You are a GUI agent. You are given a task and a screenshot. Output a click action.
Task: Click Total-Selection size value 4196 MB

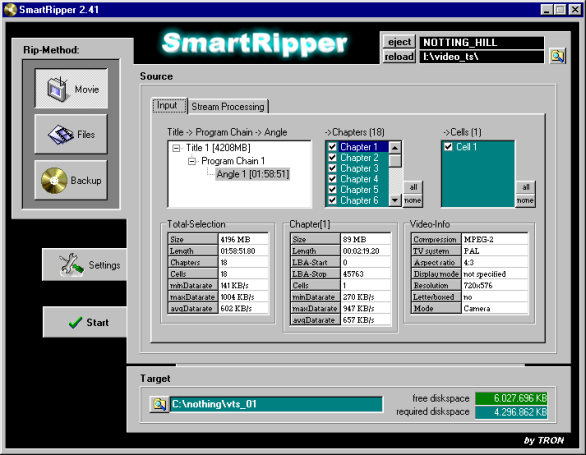point(243,239)
